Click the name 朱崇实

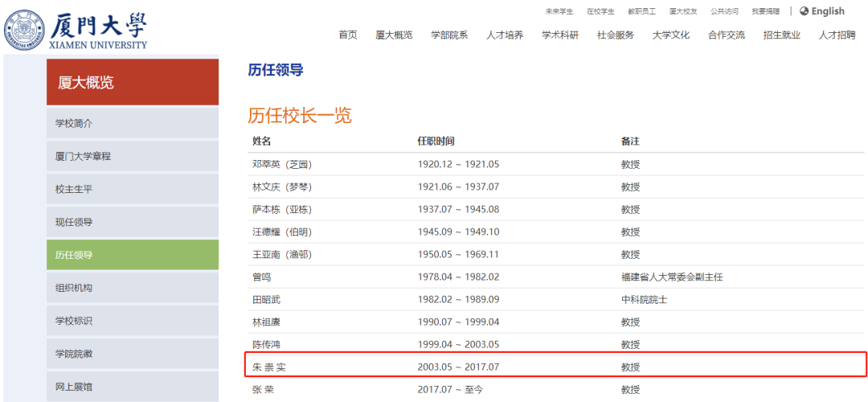click(268, 367)
